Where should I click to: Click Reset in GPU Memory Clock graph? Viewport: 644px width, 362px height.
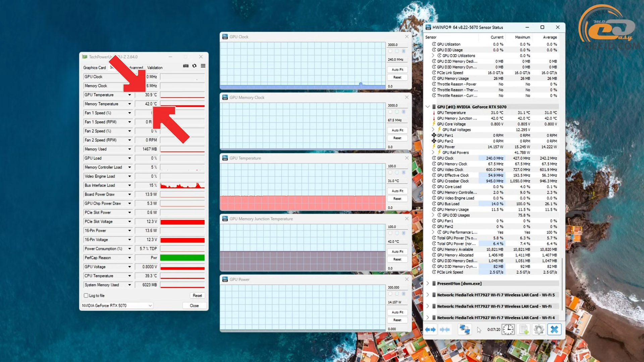pyautogui.click(x=397, y=138)
